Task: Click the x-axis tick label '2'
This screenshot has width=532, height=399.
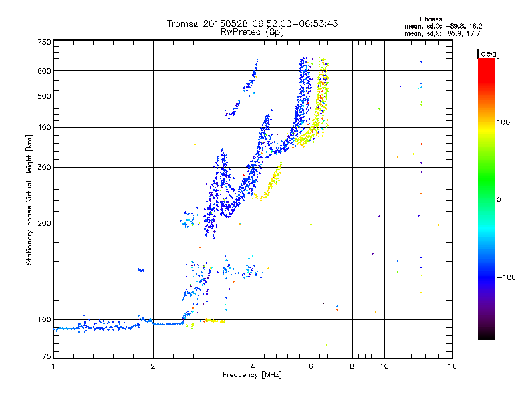Action: (x=153, y=366)
